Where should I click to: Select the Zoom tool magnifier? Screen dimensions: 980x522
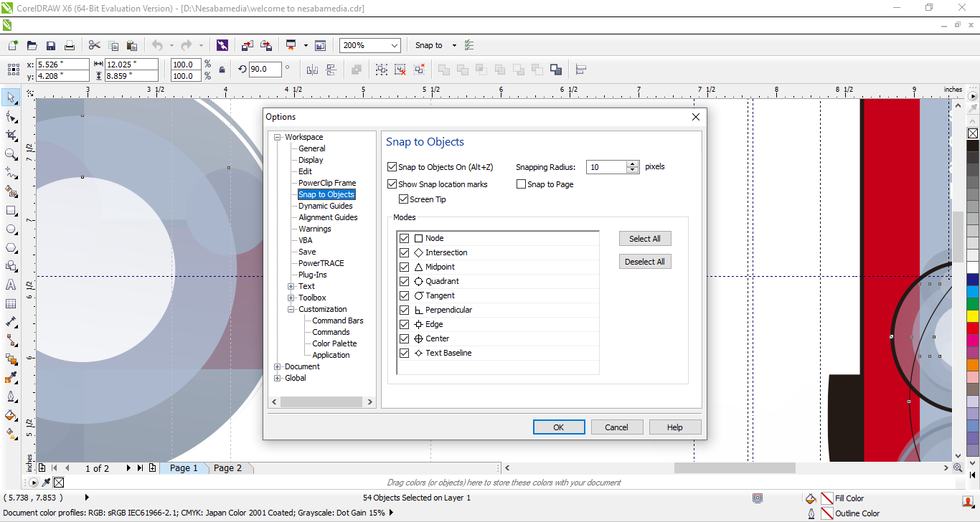[x=11, y=154]
